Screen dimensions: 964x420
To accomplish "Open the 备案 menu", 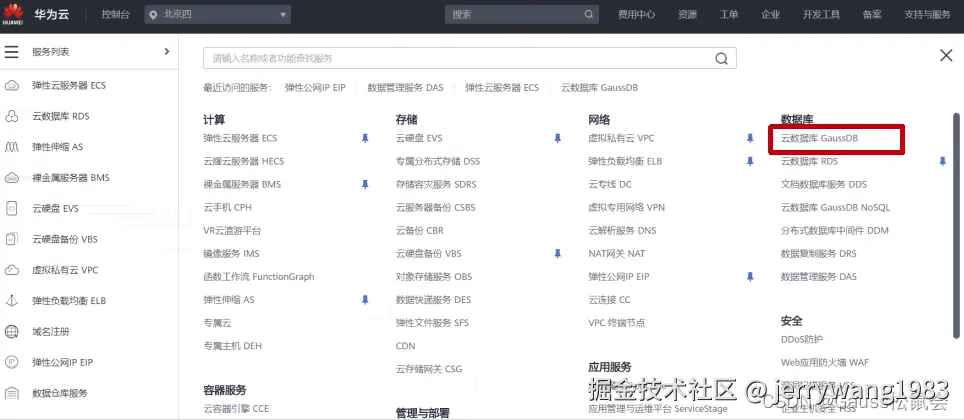I will 872,15.
